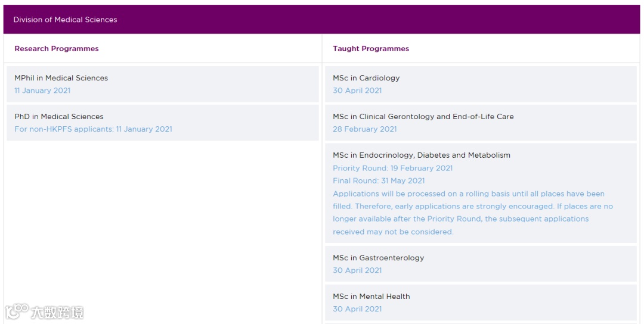Click the 28 February 2021 deadline
The height and width of the screenshot is (324, 644).
pos(364,129)
